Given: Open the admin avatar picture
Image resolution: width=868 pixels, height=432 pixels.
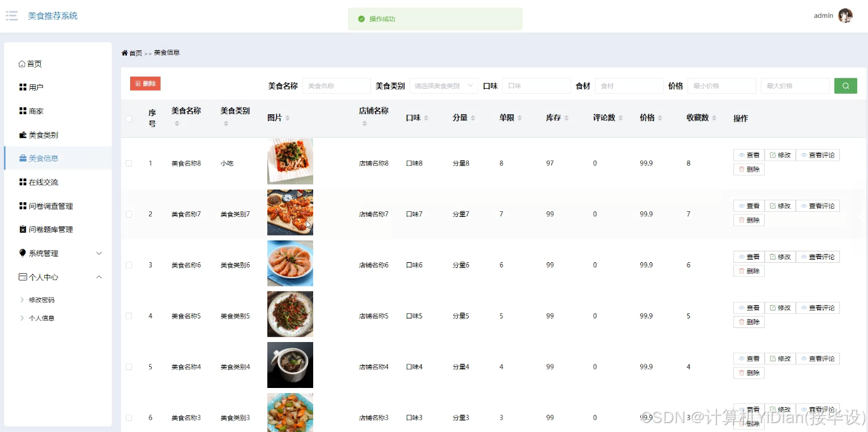Looking at the screenshot, I should 845,16.
